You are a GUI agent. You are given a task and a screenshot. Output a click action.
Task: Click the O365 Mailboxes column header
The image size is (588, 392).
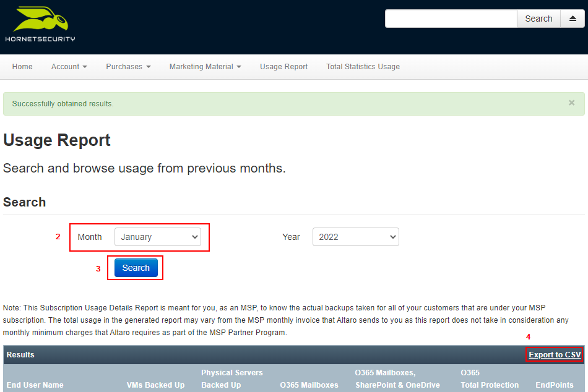pos(309,385)
